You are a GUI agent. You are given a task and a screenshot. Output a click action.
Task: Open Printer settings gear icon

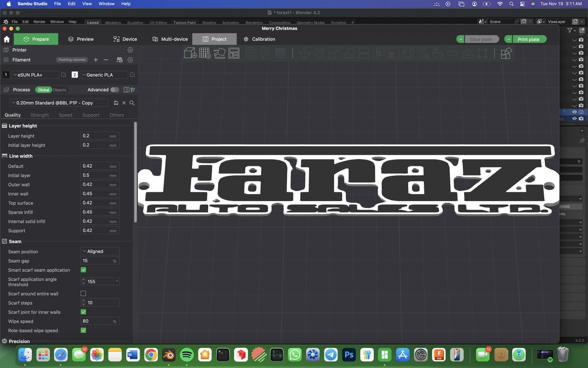[x=130, y=50]
